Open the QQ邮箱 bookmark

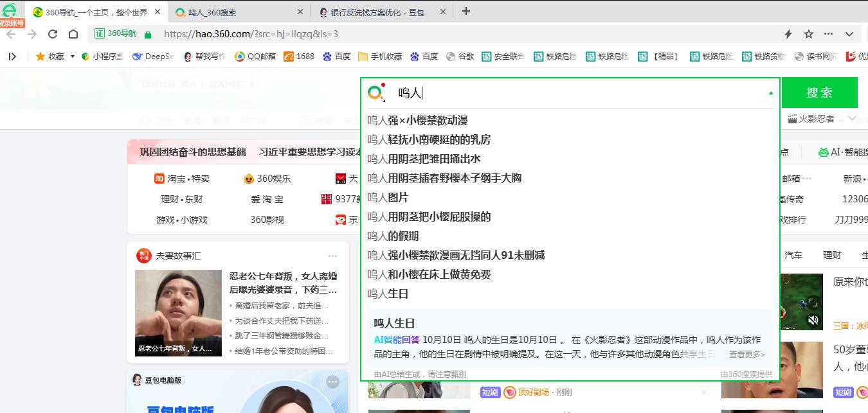[255, 57]
